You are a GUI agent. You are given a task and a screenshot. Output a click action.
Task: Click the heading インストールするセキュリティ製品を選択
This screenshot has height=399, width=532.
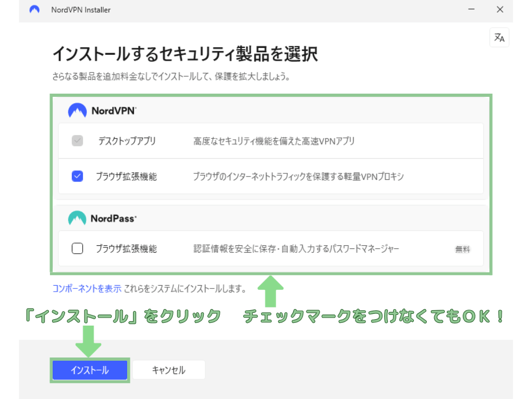pos(185,54)
